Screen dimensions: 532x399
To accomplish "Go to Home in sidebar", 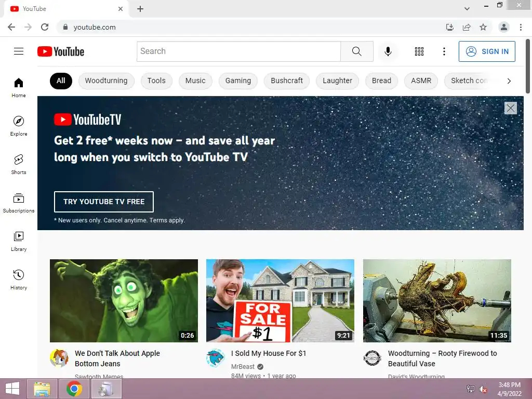I will click(19, 88).
